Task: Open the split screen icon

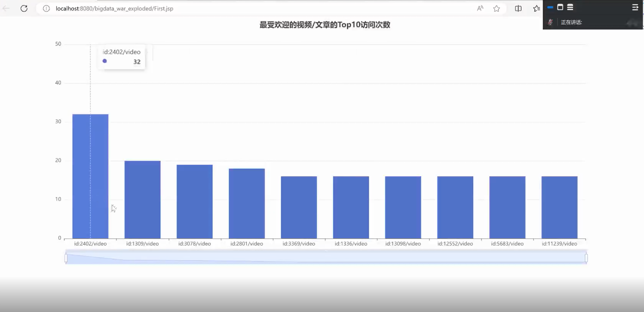Action: pos(518,8)
